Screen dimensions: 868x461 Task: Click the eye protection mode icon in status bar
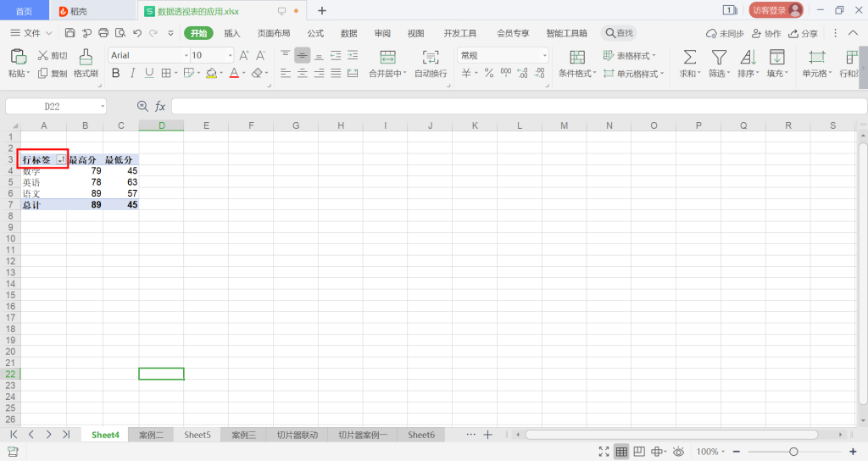678,452
